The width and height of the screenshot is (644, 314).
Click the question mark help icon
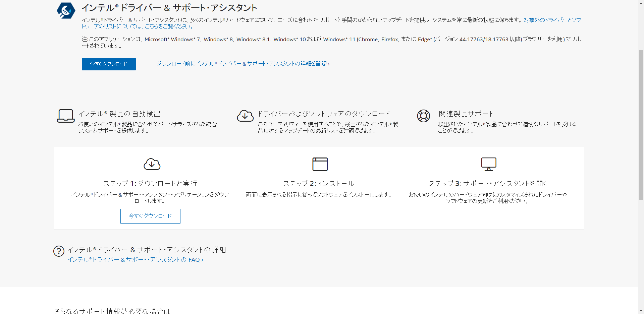59,251
